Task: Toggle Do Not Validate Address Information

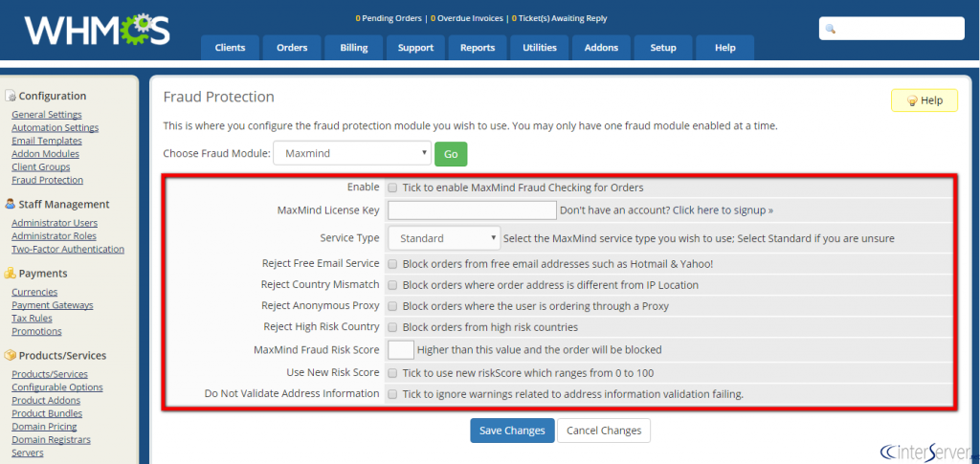Action: (392, 395)
